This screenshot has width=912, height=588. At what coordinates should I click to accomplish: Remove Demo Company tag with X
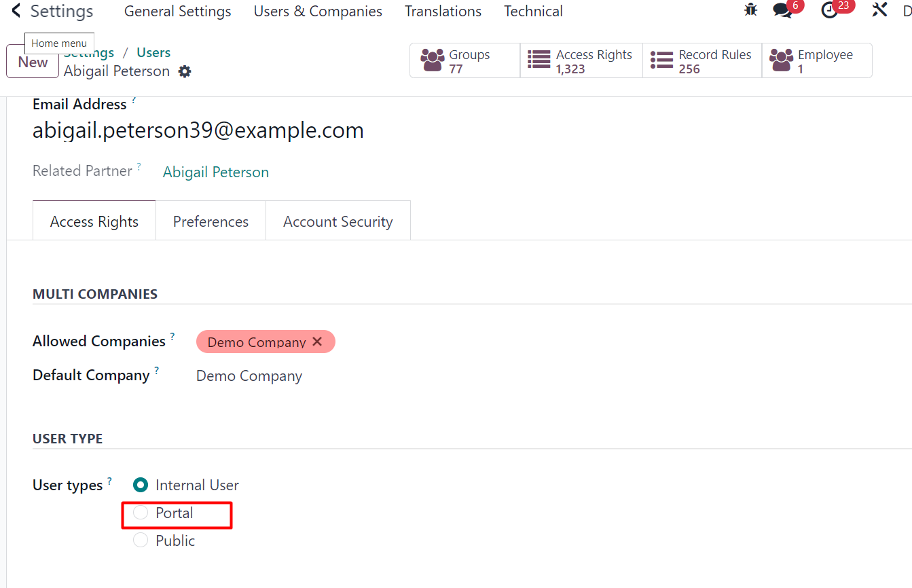point(317,342)
